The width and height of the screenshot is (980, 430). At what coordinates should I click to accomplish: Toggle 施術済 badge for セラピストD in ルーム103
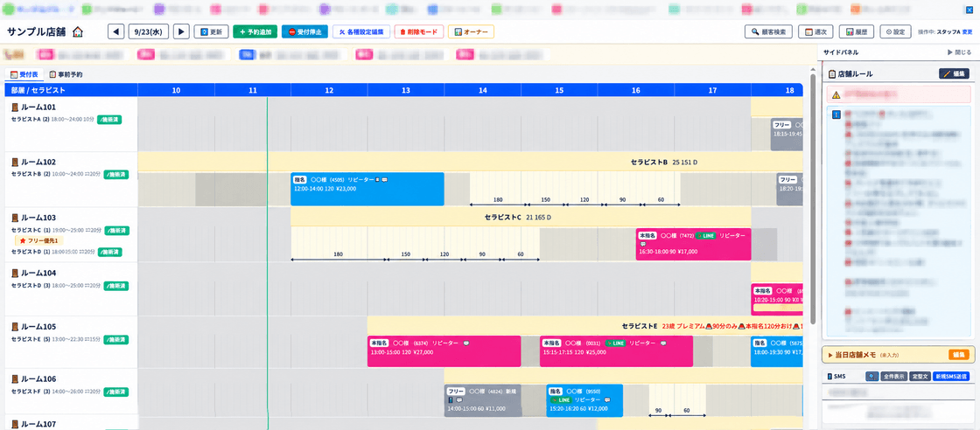tap(109, 252)
